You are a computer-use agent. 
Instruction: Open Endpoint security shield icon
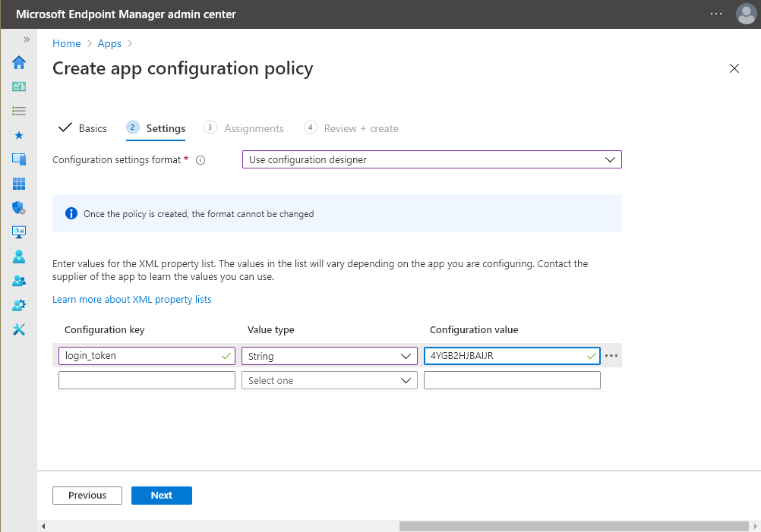click(19, 208)
